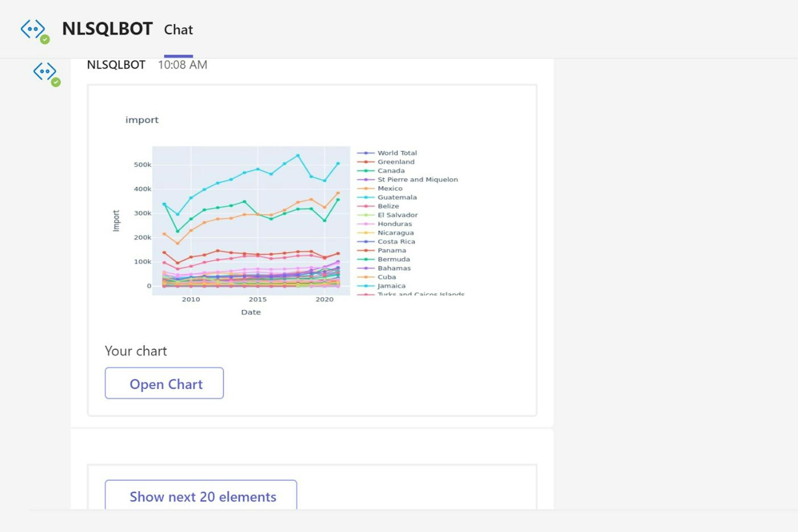Click the Open Chart button
This screenshot has width=798, height=532.
tap(164, 383)
